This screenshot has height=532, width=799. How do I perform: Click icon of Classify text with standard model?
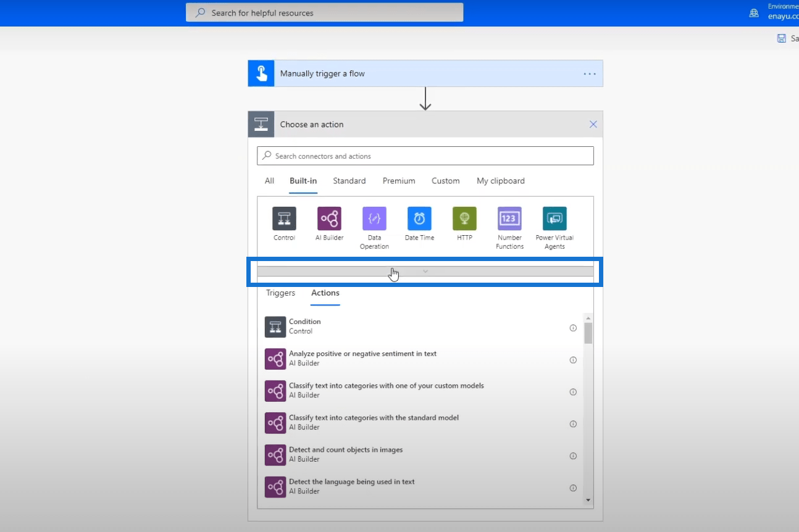[275, 423]
